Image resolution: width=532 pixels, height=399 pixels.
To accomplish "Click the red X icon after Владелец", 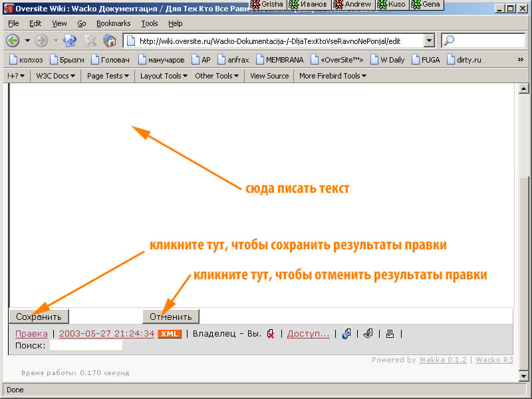I will tap(270, 334).
